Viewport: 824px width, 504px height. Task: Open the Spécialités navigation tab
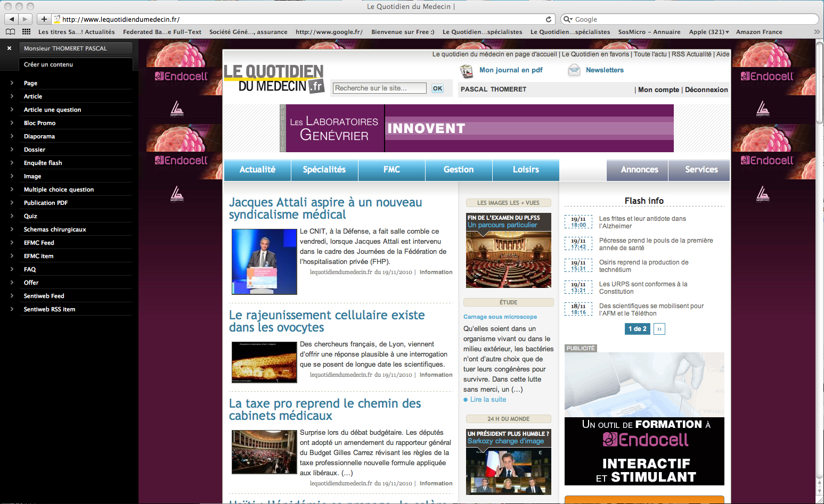[x=324, y=170]
